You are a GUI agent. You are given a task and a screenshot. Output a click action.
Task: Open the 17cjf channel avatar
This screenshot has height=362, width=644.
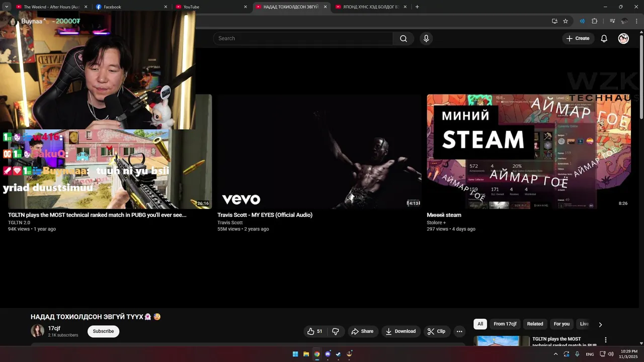click(x=37, y=331)
